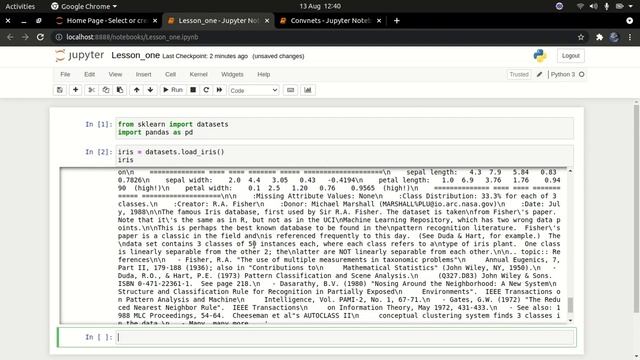
Task: Restart the kernel icon
Action: (206, 90)
